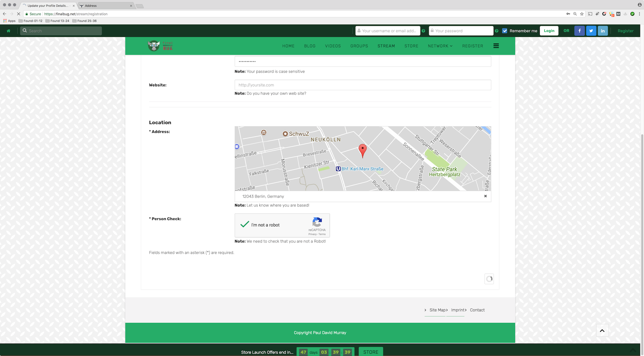Expand the Network dropdown menu
The image size is (644, 356).
pos(440,46)
